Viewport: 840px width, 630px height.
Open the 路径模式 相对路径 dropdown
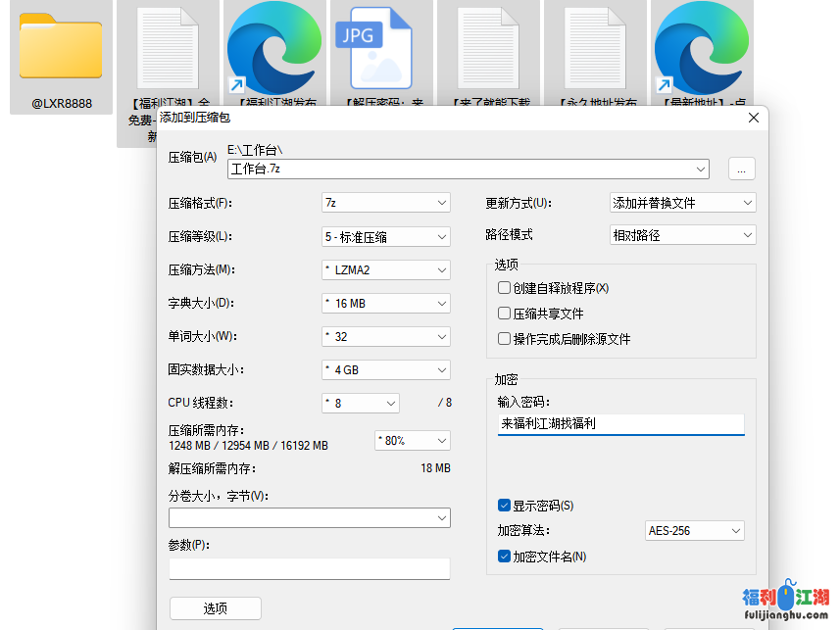pos(682,235)
